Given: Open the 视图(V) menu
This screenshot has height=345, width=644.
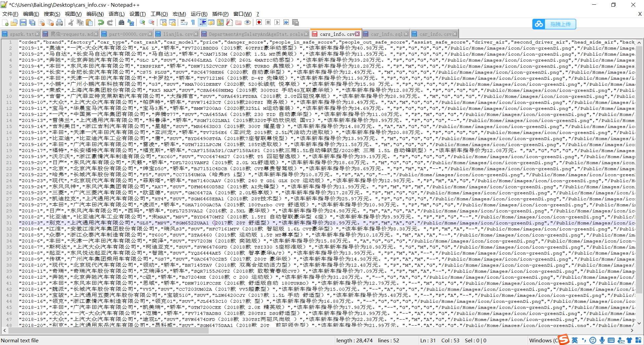Looking at the screenshot, I should 73,14.
